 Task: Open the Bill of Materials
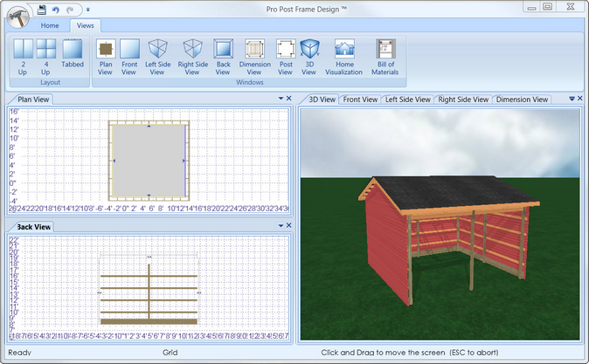(x=385, y=57)
